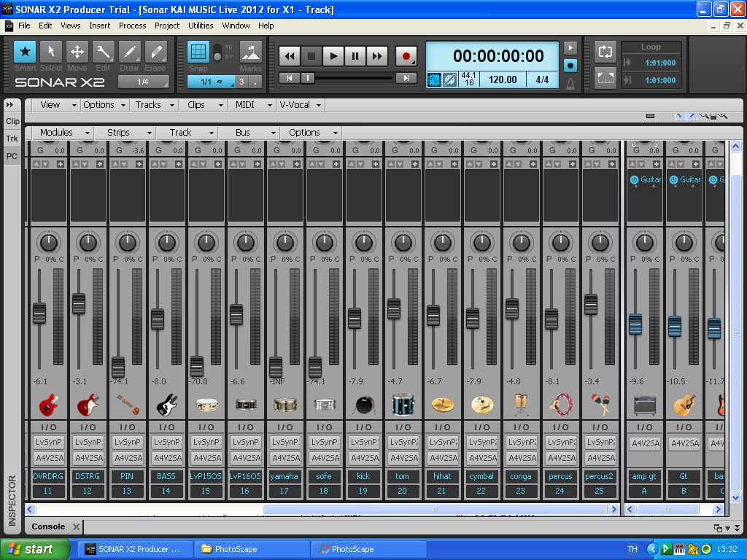The width and height of the screenshot is (747, 560).
Task: Open the Project menu
Action: pyautogui.click(x=167, y=26)
